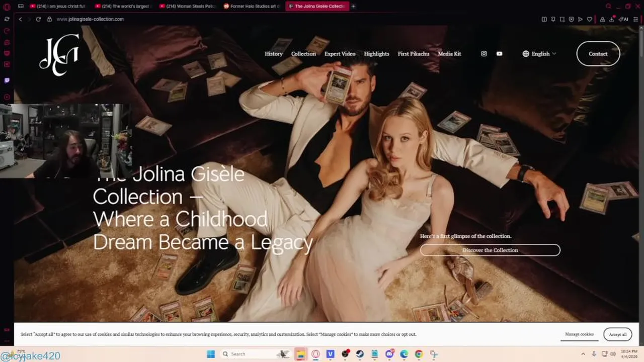Screen dimensions: 644x362
Task: Open the Highlights menu item
Action: [x=376, y=54]
